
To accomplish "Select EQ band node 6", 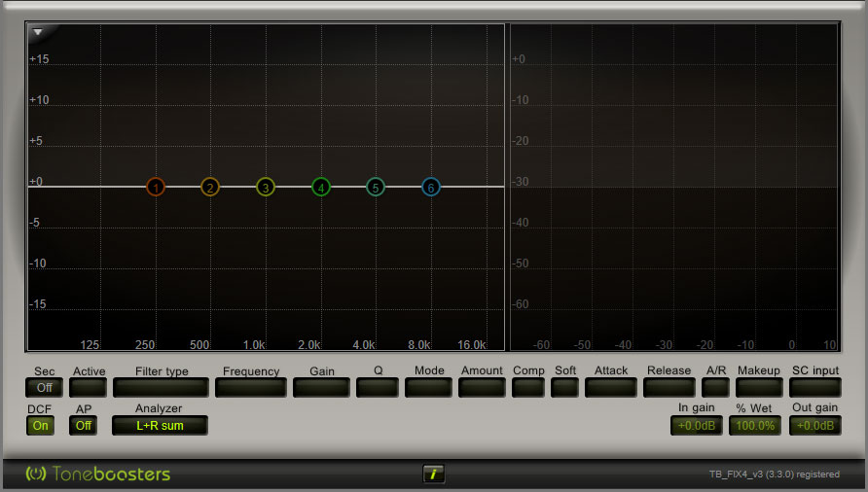I will click(x=431, y=187).
